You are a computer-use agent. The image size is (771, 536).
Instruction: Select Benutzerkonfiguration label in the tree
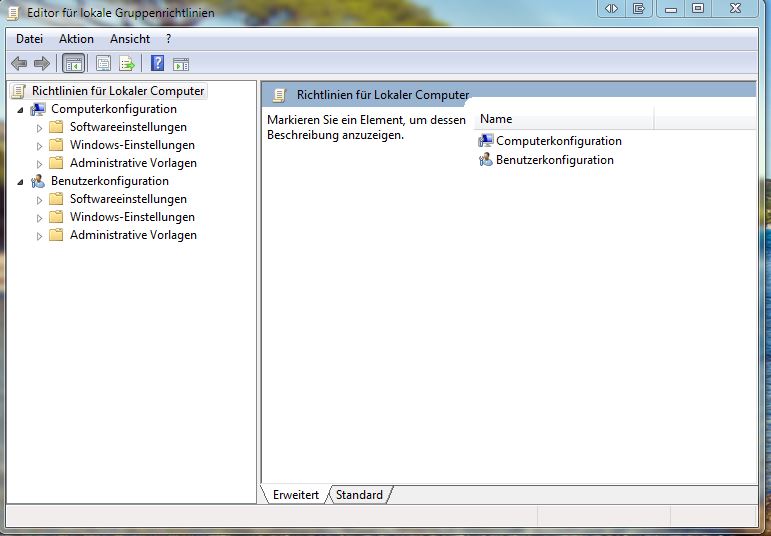click(110, 181)
